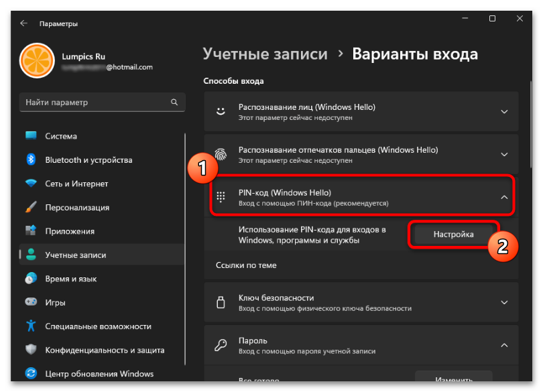The width and height of the screenshot is (543, 392).
Task: Click the Приложения apps icon
Action: [x=31, y=231]
